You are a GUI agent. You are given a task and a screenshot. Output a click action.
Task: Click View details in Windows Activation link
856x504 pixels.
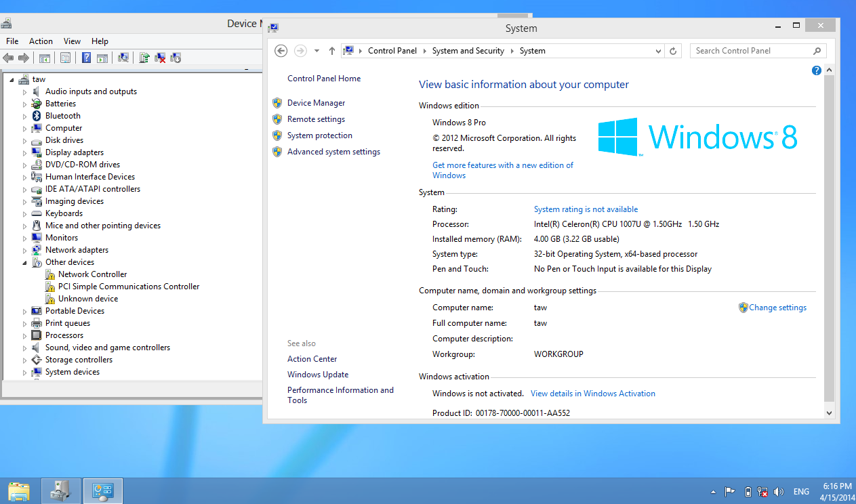pyautogui.click(x=593, y=394)
